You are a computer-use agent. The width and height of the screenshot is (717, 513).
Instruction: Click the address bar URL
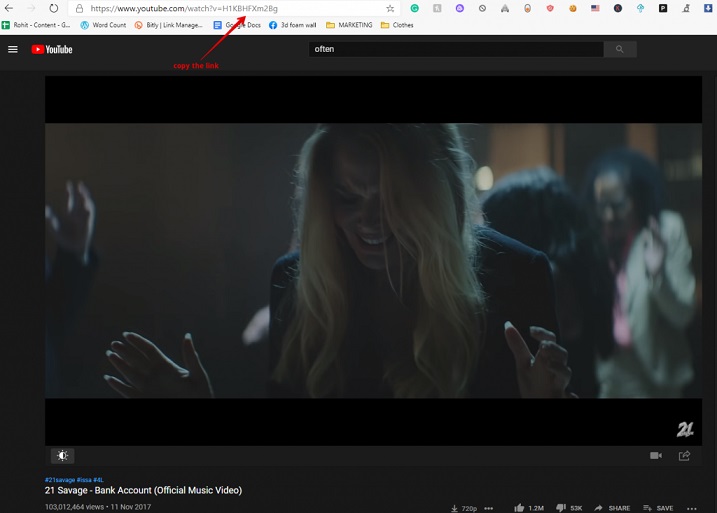coord(184,8)
